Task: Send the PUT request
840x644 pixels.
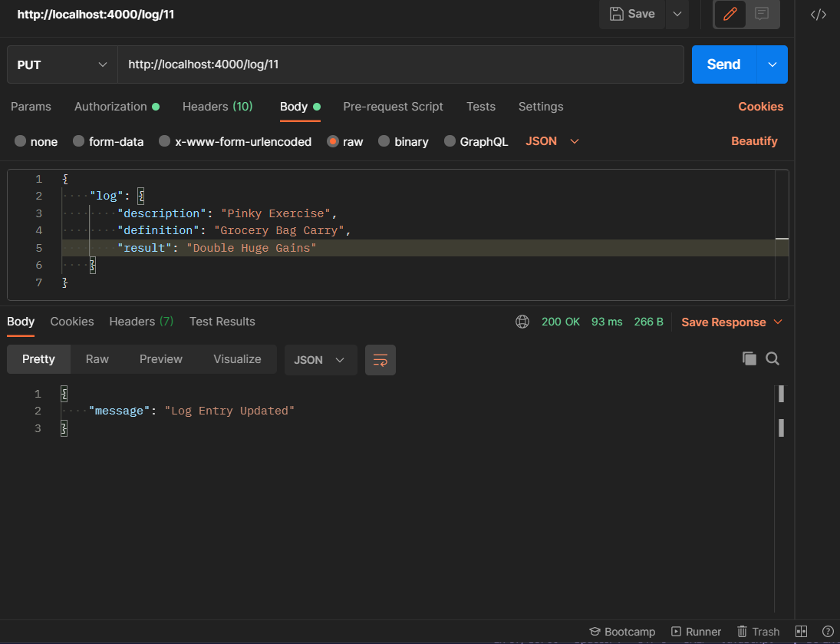Action: (723, 64)
